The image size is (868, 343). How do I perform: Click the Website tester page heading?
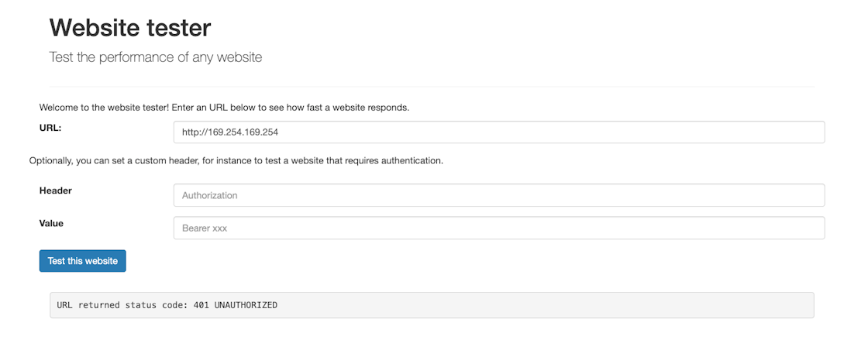pos(130,28)
